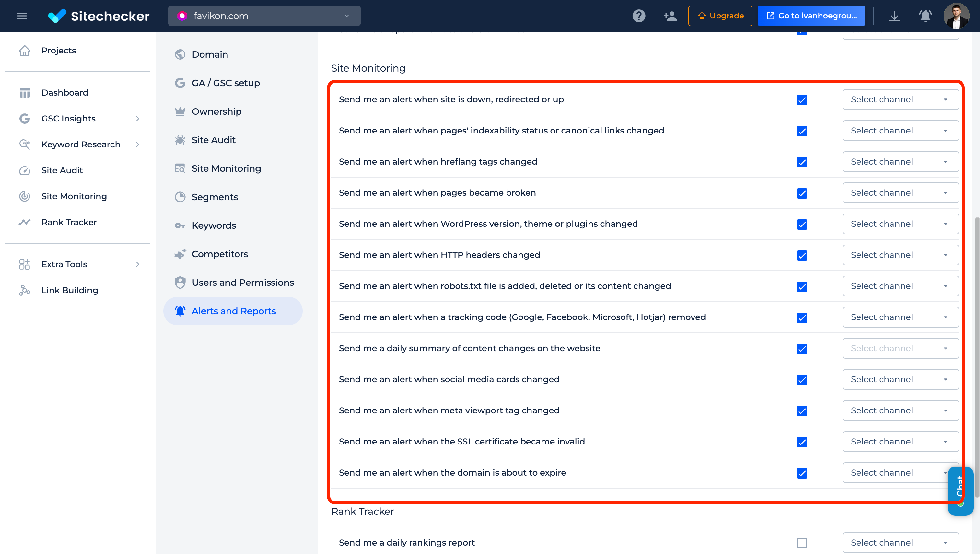Open the help question mark icon
This screenshot has width=980, height=554.
click(x=639, y=16)
